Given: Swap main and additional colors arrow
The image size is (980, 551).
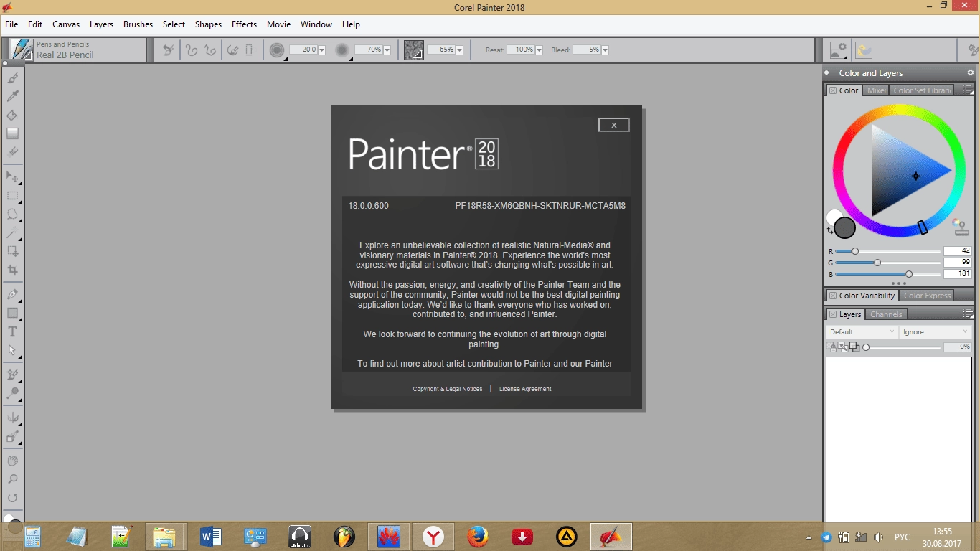Looking at the screenshot, I should coord(830,230).
